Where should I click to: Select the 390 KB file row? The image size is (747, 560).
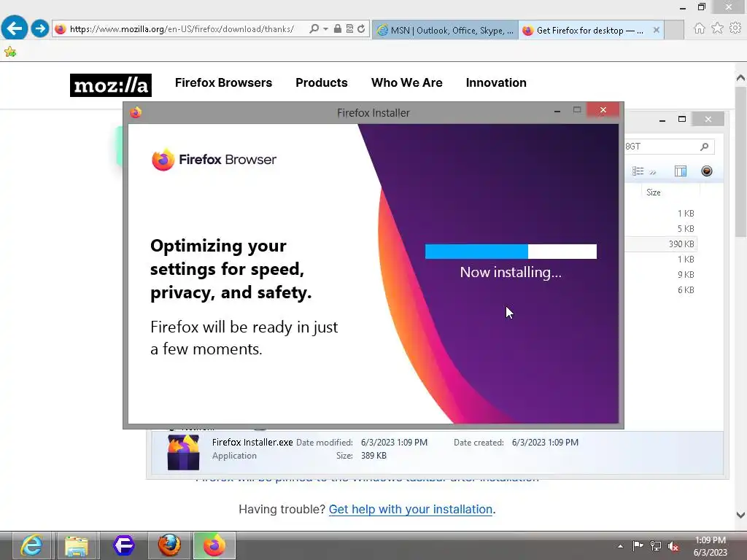point(660,244)
